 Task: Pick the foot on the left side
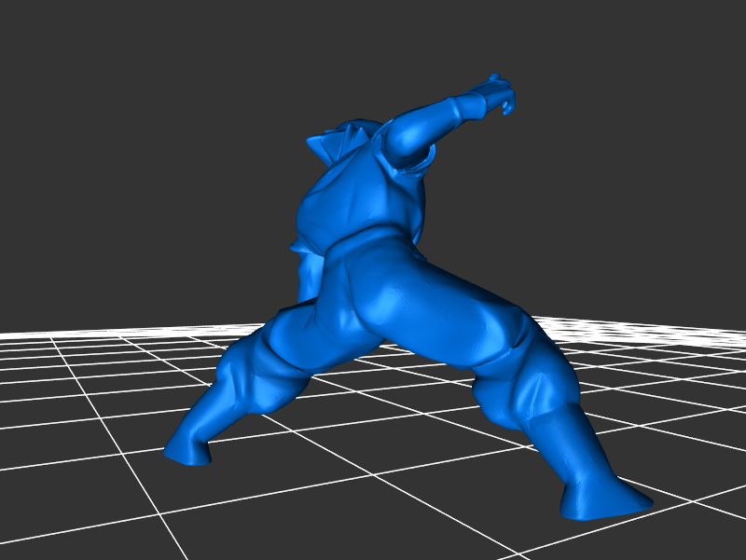tap(186, 450)
